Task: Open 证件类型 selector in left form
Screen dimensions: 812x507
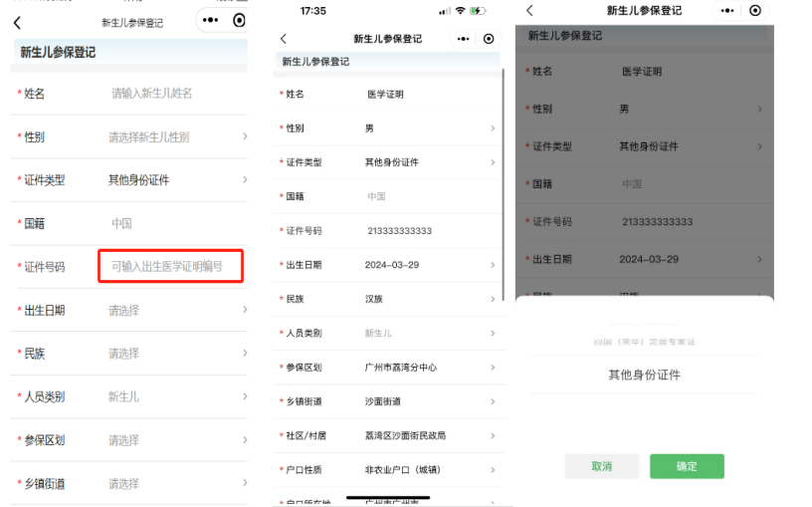Action: click(x=129, y=180)
